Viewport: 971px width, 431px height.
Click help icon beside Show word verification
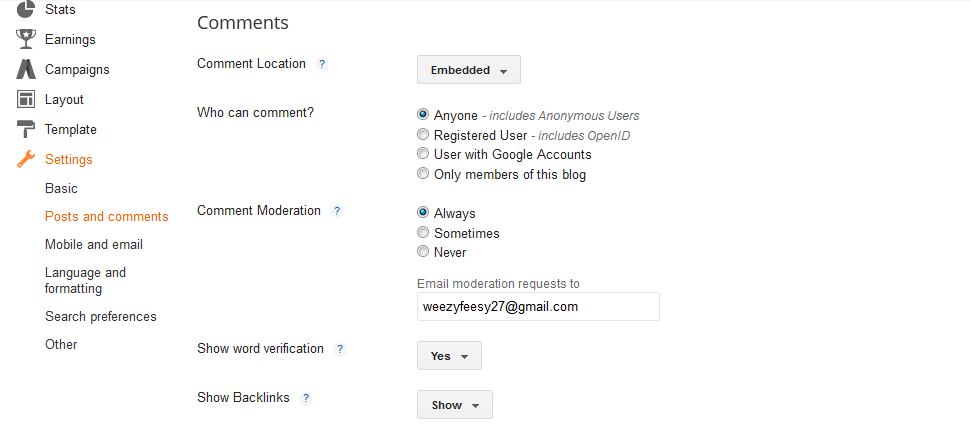point(340,349)
